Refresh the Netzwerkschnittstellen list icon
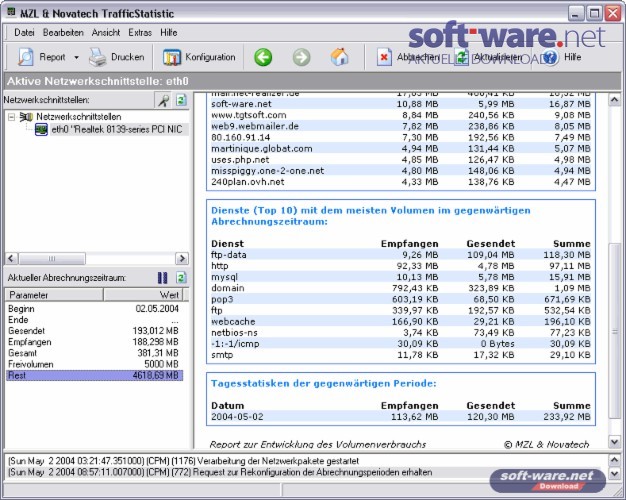 pos(181,100)
